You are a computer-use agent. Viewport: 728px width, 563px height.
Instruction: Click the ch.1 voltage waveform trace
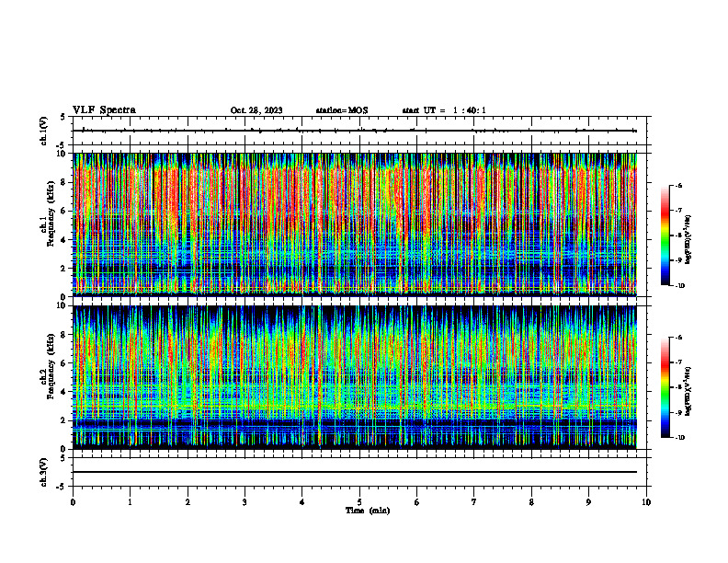[355, 131]
